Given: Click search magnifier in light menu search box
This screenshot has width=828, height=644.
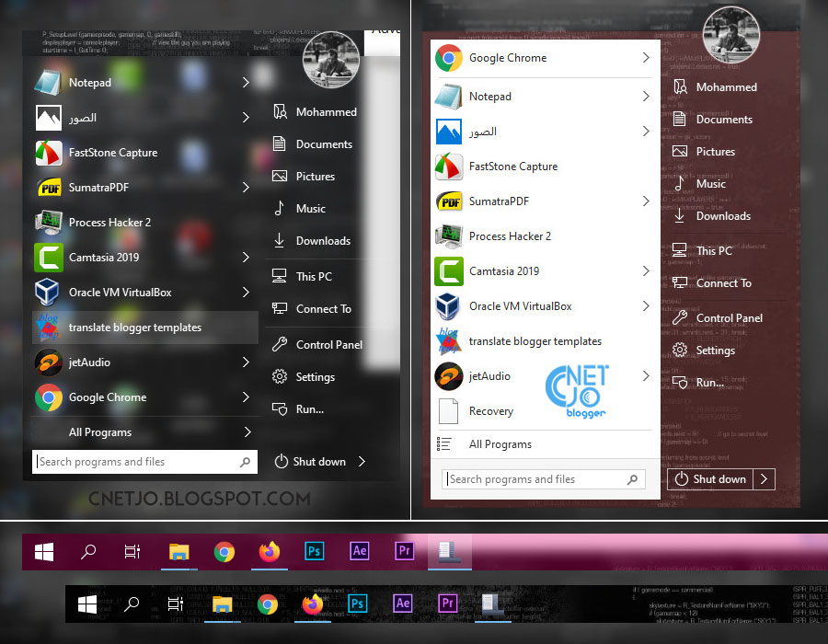Looking at the screenshot, I should pyautogui.click(x=633, y=479).
